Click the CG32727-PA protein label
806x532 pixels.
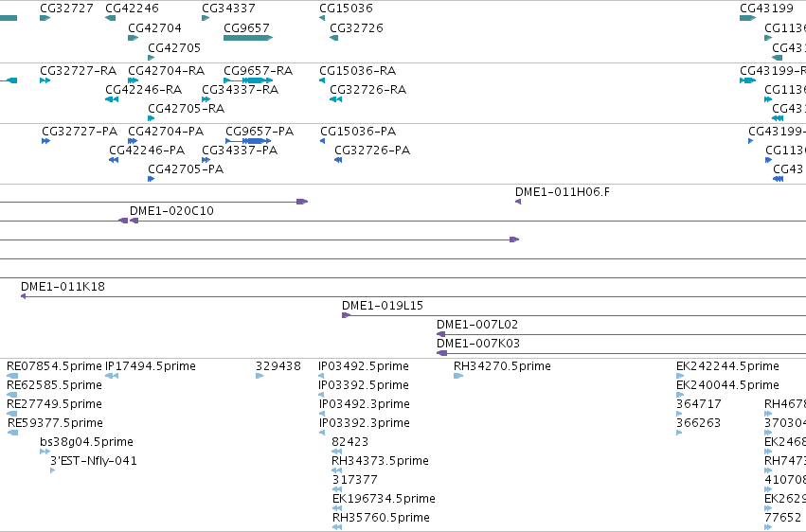pyautogui.click(x=80, y=132)
